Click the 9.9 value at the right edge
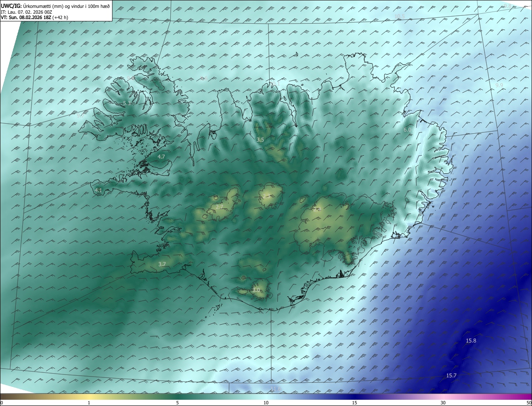The height and width of the screenshot is (406, 532). pyautogui.click(x=499, y=85)
